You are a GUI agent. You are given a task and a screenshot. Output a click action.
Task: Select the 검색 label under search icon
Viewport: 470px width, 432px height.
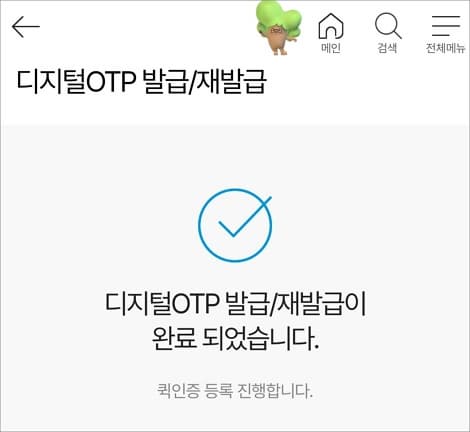click(387, 48)
